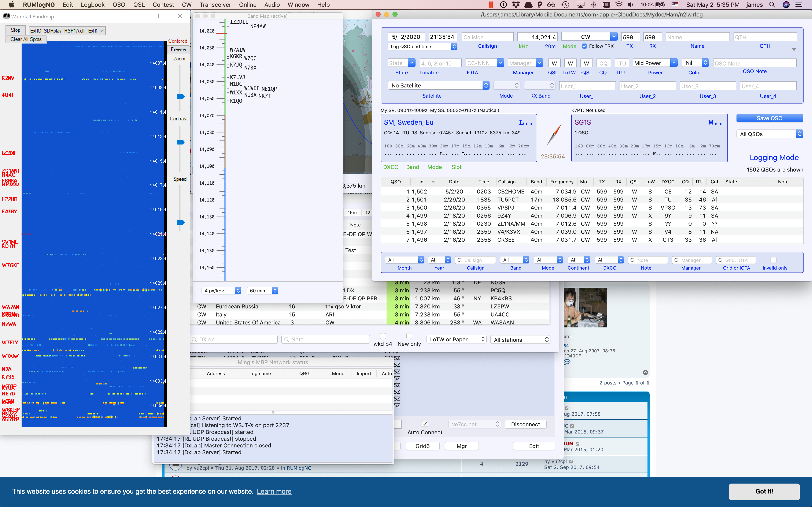Click the volume speaker icon
This screenshot has height=507, width=812.
click(x=631, y=5)
